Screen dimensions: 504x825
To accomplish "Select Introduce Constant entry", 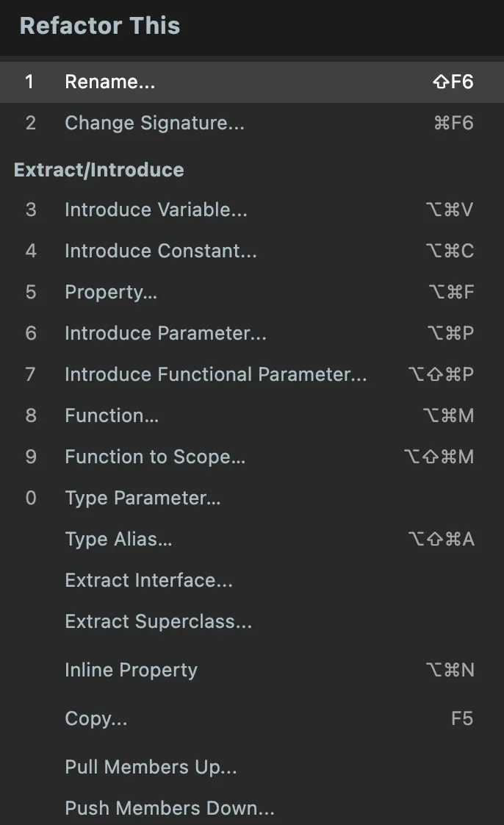I will pos(161,251).
